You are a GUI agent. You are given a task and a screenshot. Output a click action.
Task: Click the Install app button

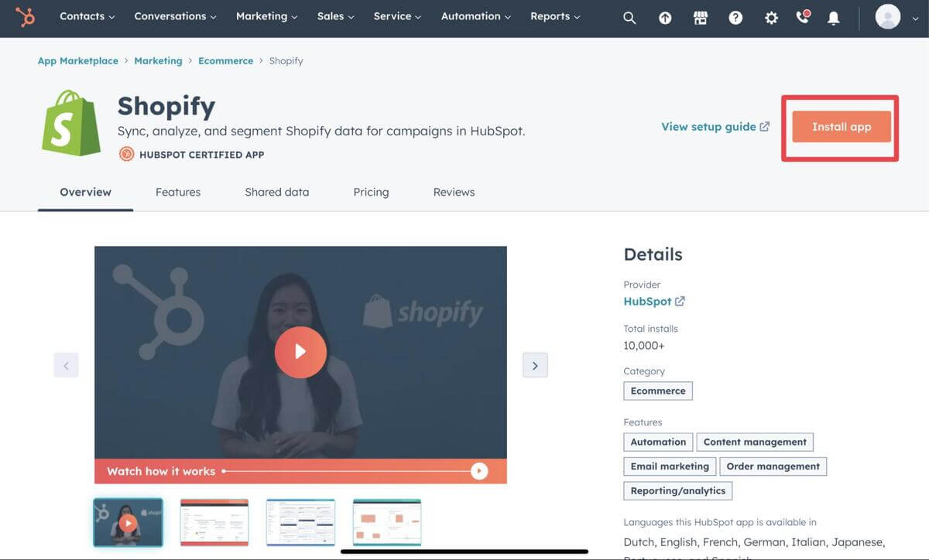(x=842, y=127)
